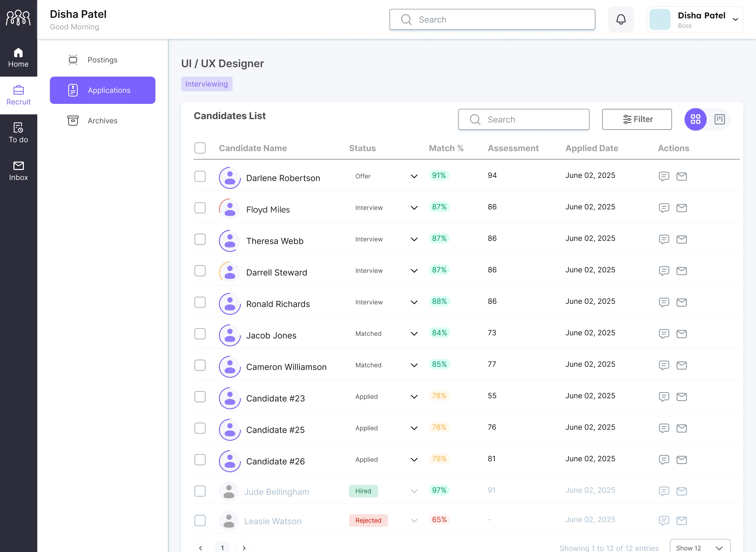The height and width of the screenshot is (552, 756).
Task: Switch candidates list to grid view
Action: tap(695, 119)
